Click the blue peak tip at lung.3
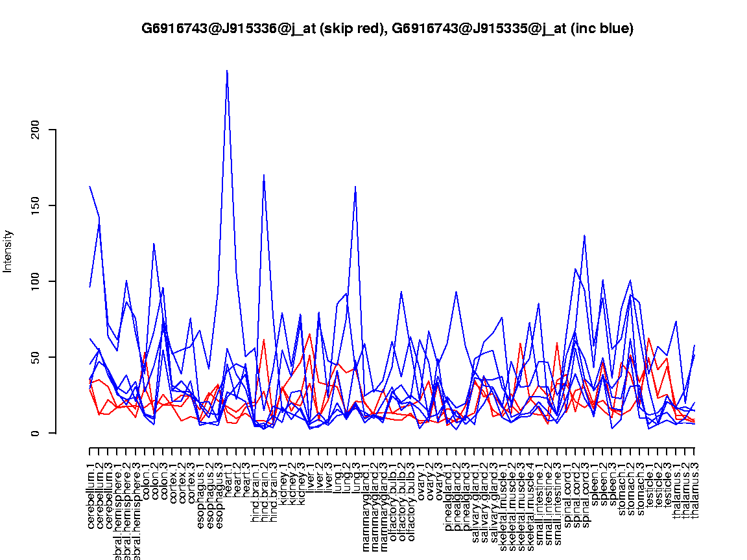This screenshot has height=560, width=747. point(355,186)
